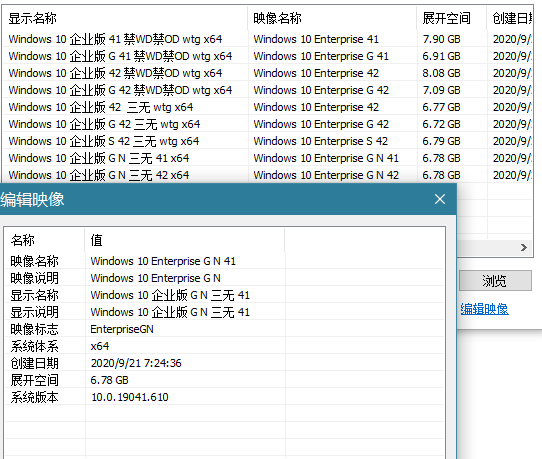Close the 编辑映像 dialog
This screenshot has height=459, width=542.
440,199
